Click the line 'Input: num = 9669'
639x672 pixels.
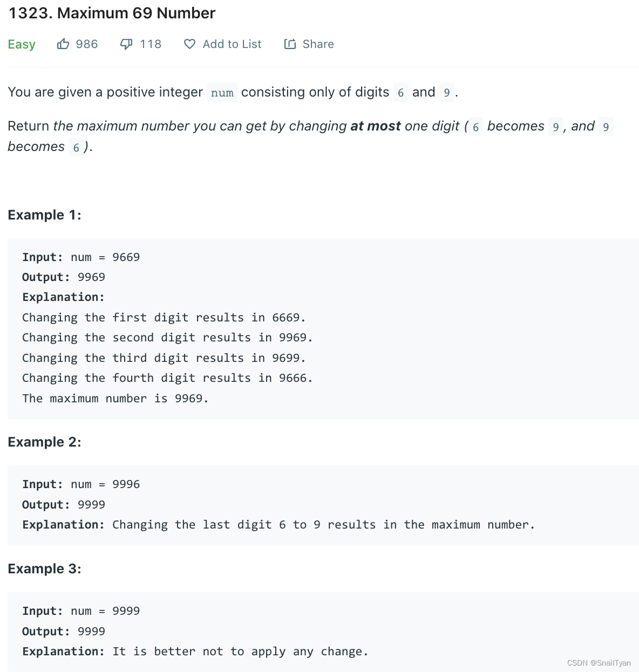click(81, 257)
